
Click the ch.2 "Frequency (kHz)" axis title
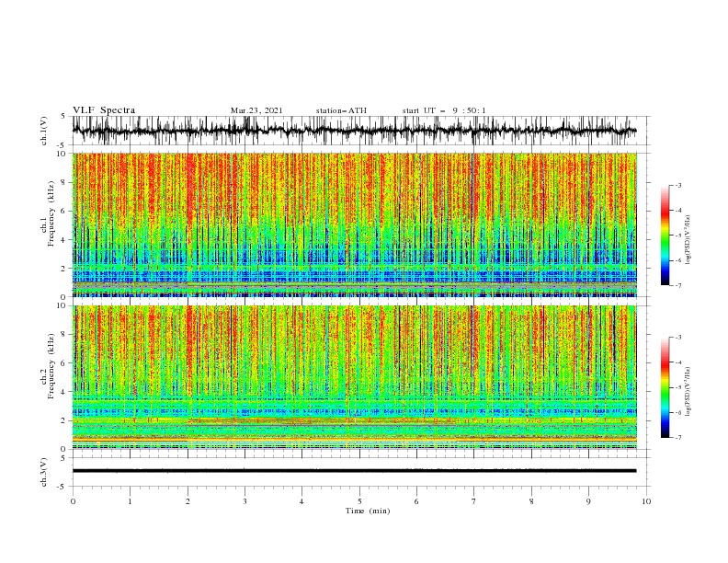click(x=51, y=366)
